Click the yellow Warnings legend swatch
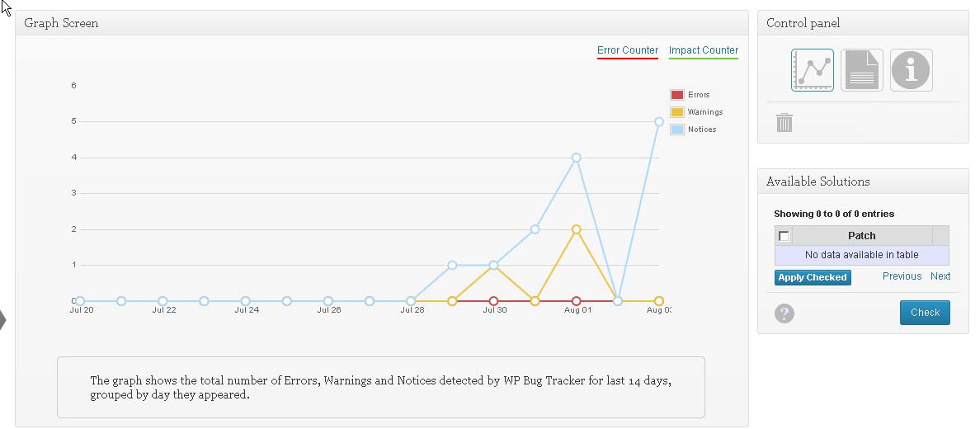The height and width of the screenshot is (429, 980). 677,112
